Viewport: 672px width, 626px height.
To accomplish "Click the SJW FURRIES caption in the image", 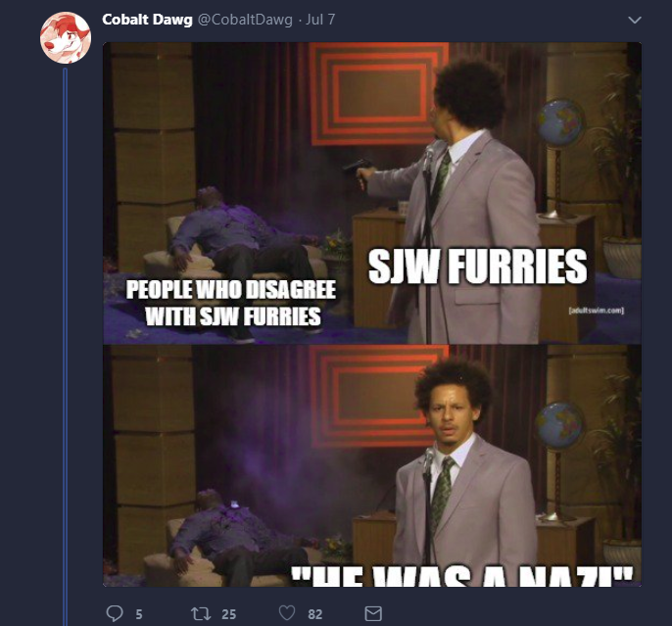I will tap(477, 266).
